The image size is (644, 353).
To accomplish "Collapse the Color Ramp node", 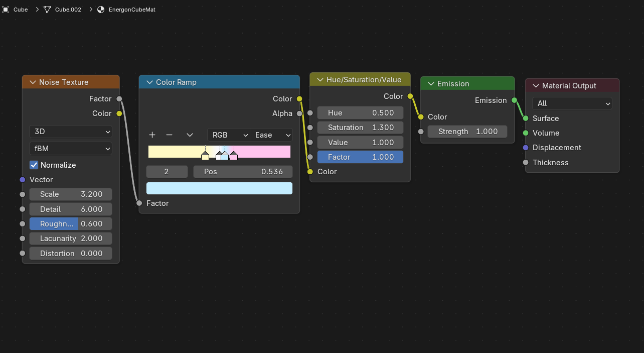I will pyautogui.click(x=149, y=82).
